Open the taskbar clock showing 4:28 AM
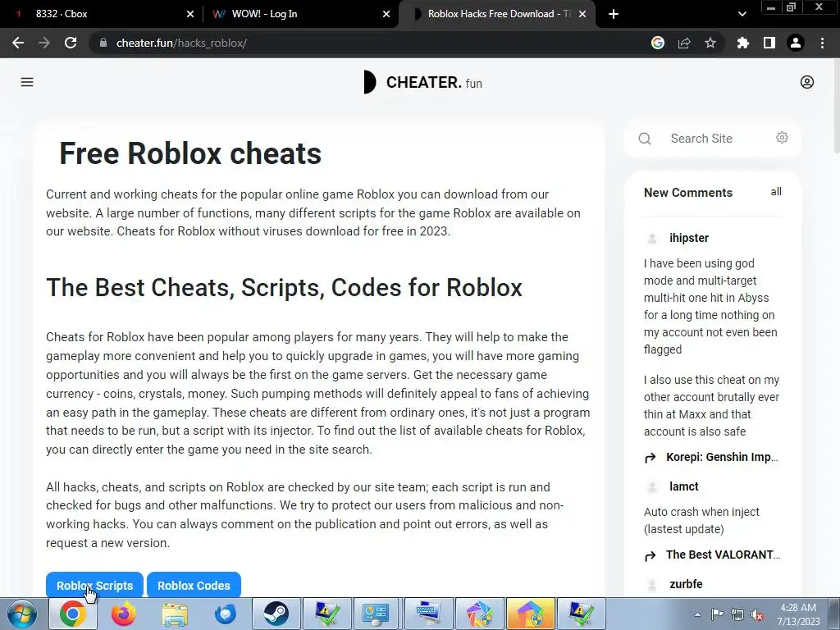The width and height of the screenshot is (840, 630). 798,614
